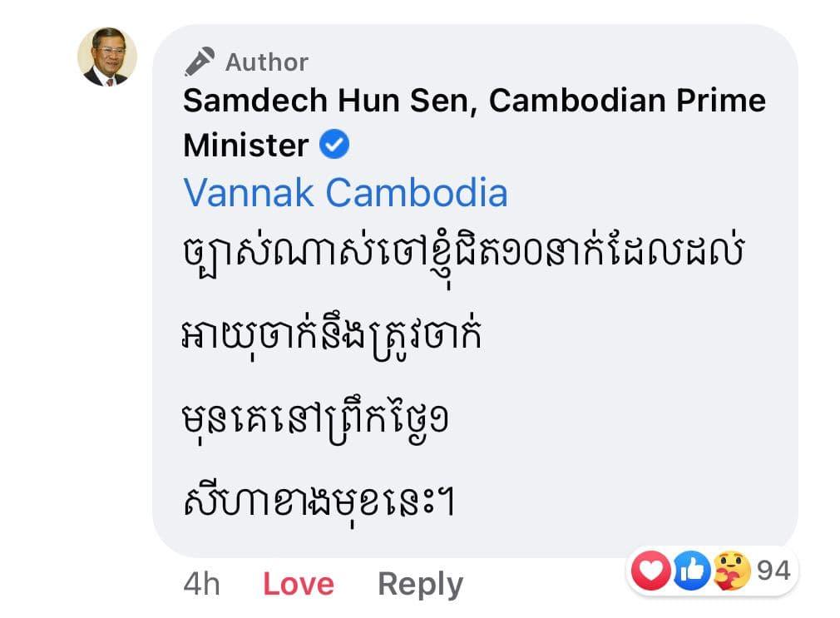
Task: Select the Khmer line starting អាយុចាក់
Action: coord(332,337)
